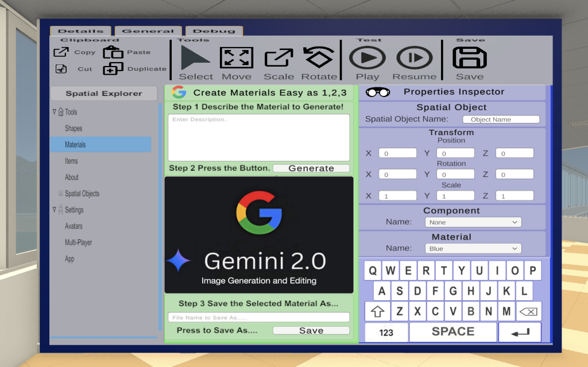The height and width of the screenshot is (367, 588).
Task: Click the Cut icon
Action: [x=61, y=69]
